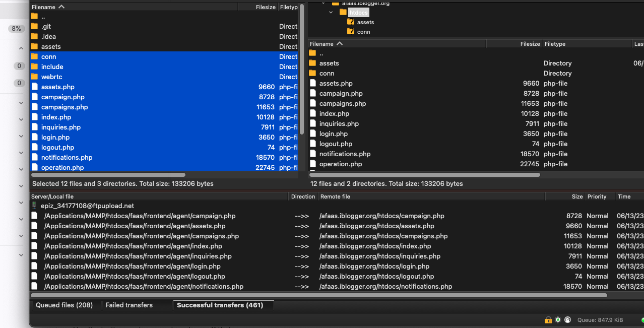Select login.php in local pane
644x328 pixels.
(x=164, y=137)
